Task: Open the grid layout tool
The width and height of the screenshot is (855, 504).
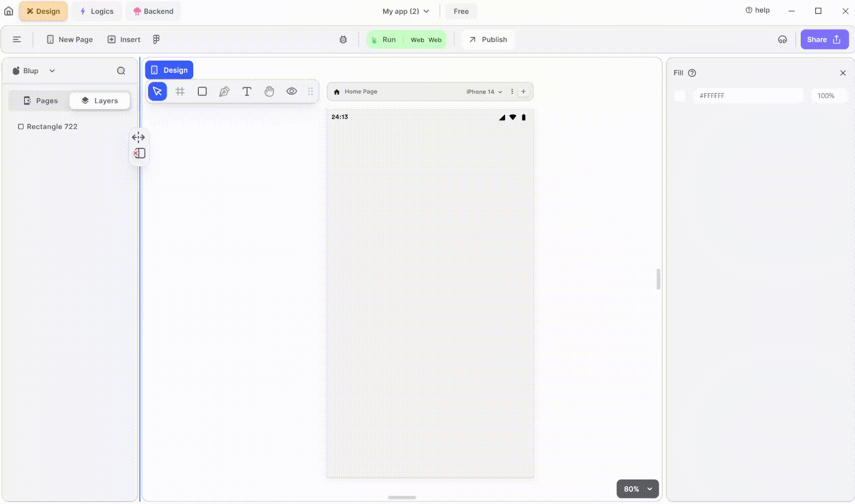Action: pos(180,91)
